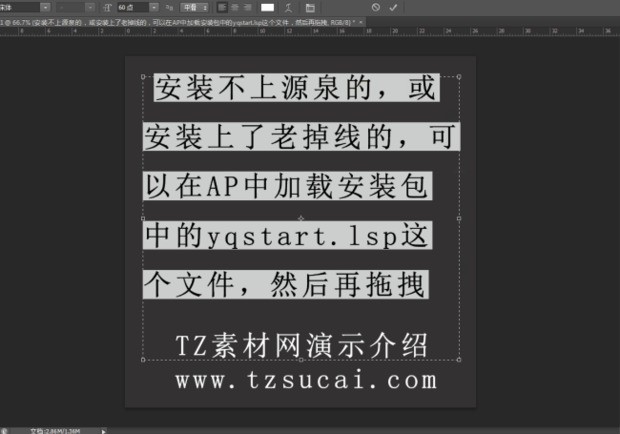The image size is (620, 434).
Task: Click in the line '中的yqstart.lsp这'
Action: [x=287, y=235]
